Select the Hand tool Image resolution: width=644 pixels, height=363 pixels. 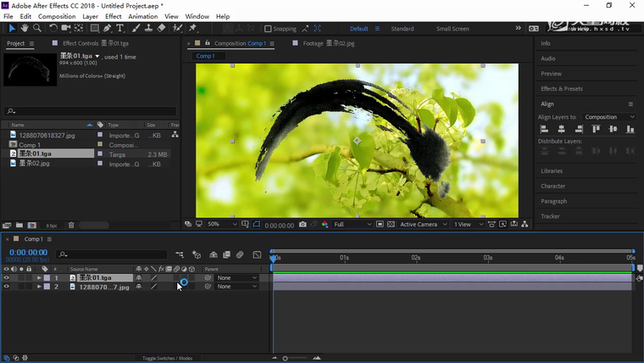(25, 28)
